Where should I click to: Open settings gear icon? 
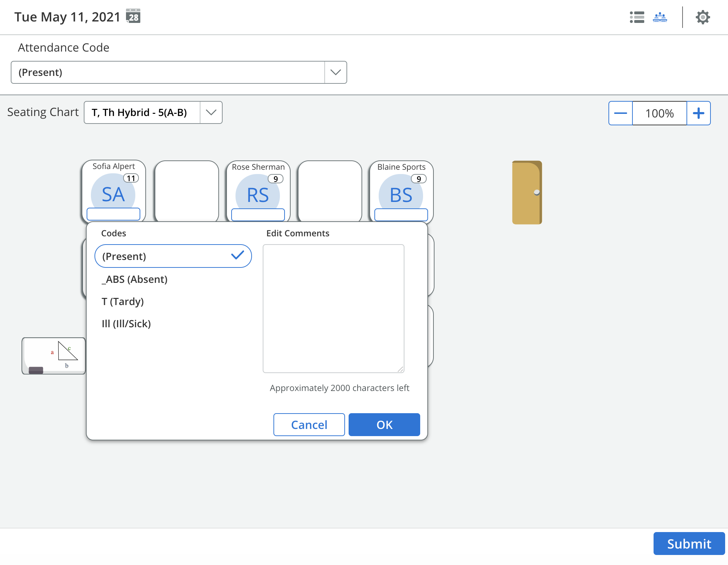pyautogui.click(x=703, y=17)
